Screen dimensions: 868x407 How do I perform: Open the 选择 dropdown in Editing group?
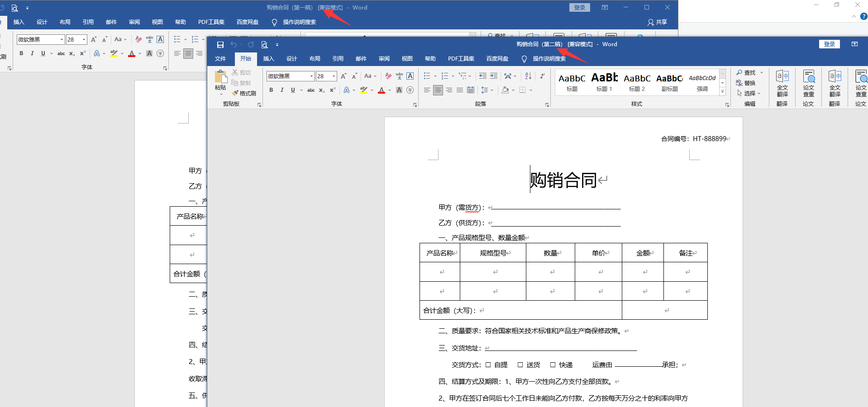pyautogui.click(x=749, y=93)
